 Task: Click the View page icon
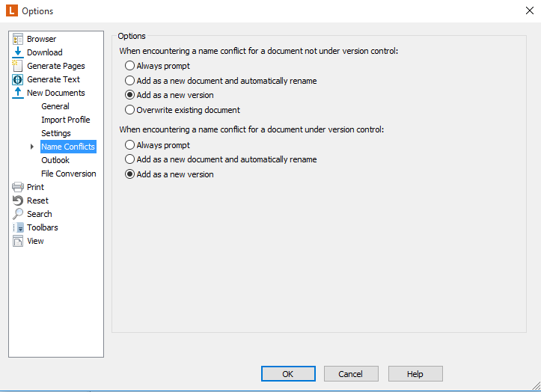[x=18, y=241]
